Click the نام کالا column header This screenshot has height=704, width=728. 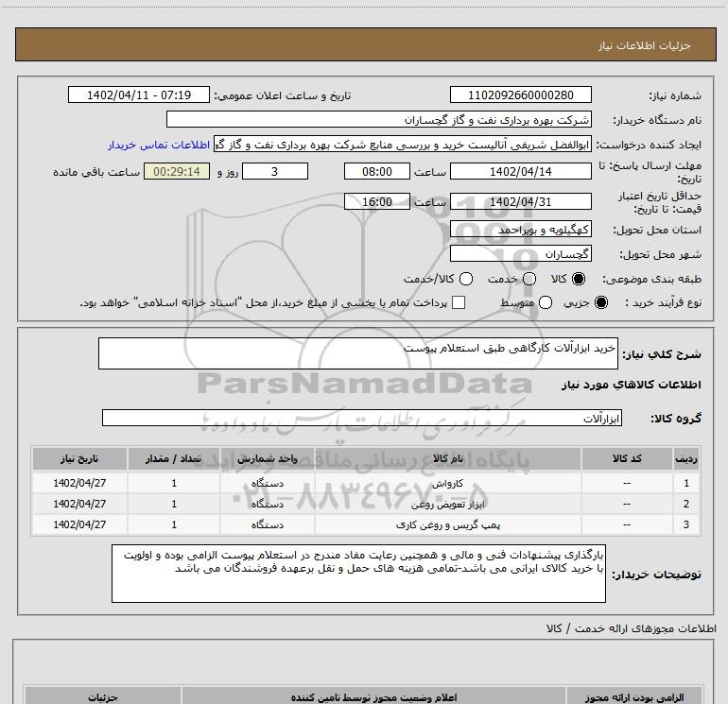(448, 458)
